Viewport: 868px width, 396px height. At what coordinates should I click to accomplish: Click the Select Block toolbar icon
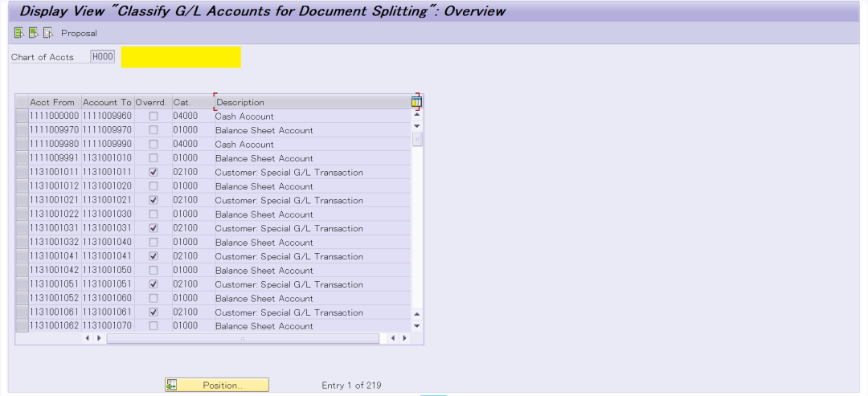[34, 33]
